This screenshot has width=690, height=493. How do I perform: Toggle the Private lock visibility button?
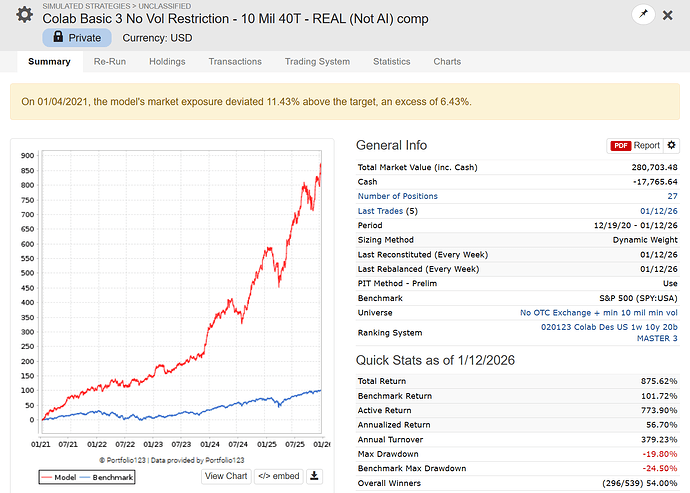(x=77, y=38)
